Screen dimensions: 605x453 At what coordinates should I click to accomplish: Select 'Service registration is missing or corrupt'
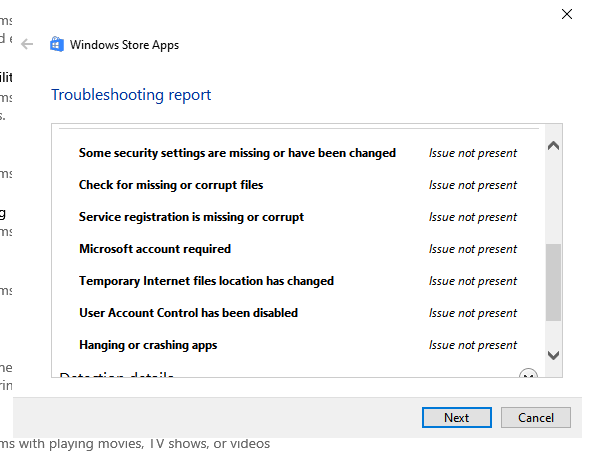(x=191, y=217)
